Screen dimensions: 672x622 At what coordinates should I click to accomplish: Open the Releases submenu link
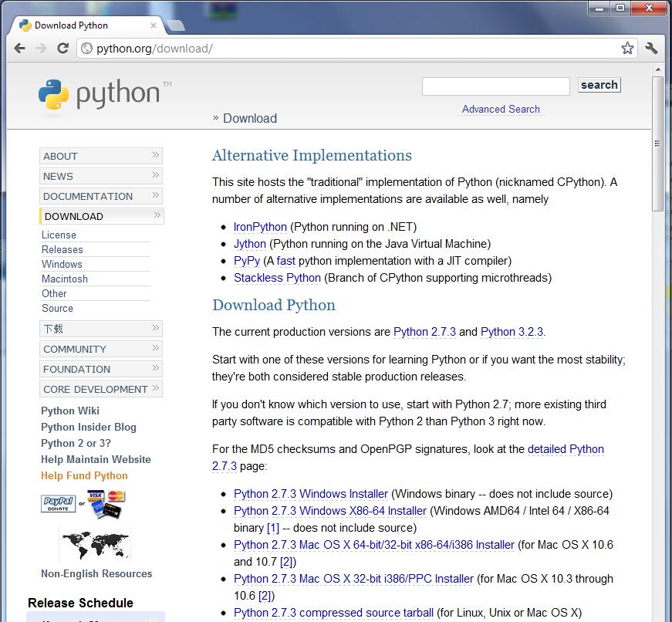tap(62, 249)
